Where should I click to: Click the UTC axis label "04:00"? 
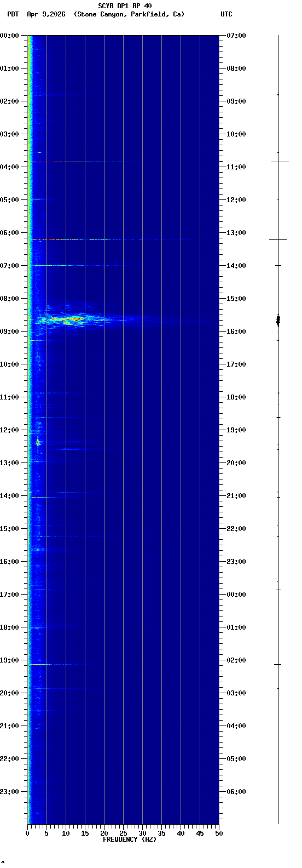click(x=236, y=726)
